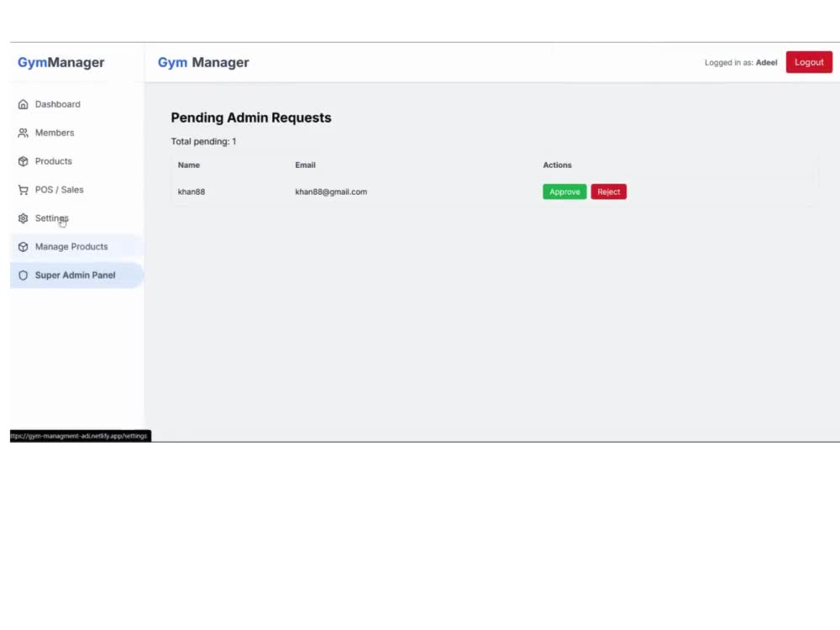This screenshot has height=630, width=840.
Task: Click the Logged in as: Adeel text
Action: (x=741, y=63)
